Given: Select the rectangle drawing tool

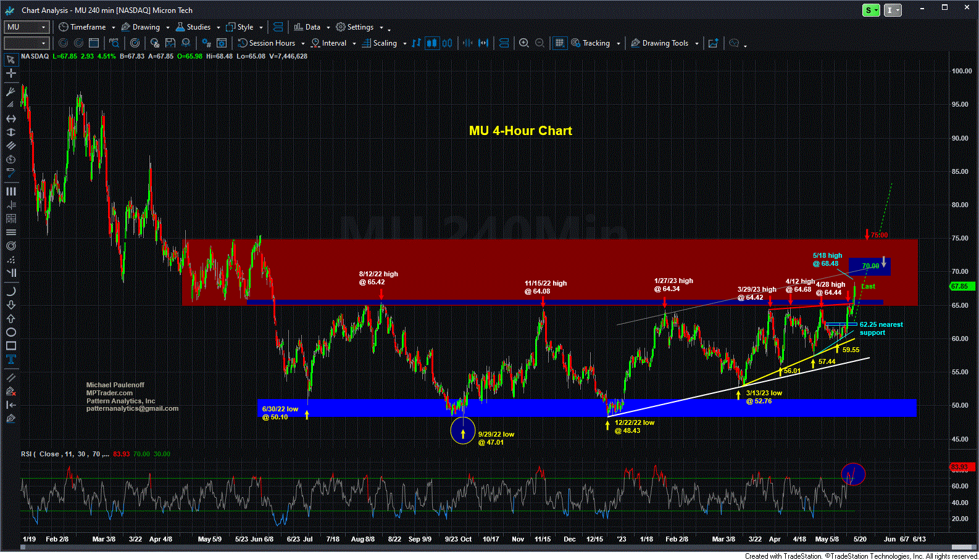Looking at the screenshot, I should 10,345.
